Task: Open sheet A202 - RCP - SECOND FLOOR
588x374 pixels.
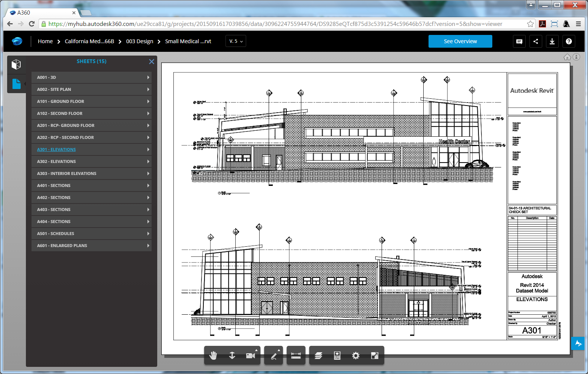Action: 92,137
